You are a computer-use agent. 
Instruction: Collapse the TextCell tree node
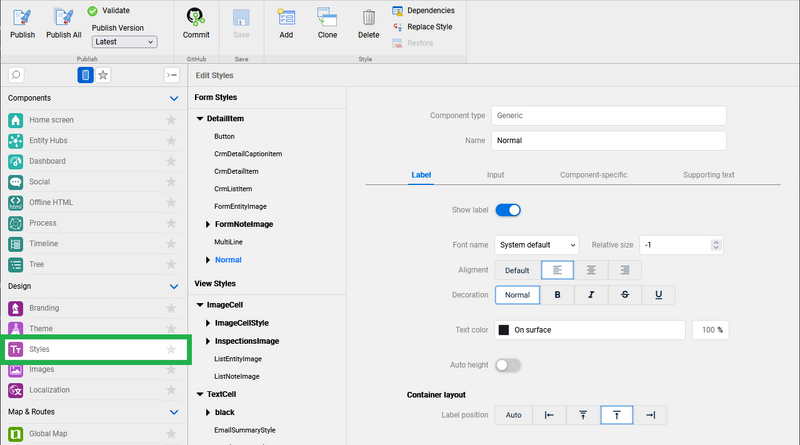point(200,394)
